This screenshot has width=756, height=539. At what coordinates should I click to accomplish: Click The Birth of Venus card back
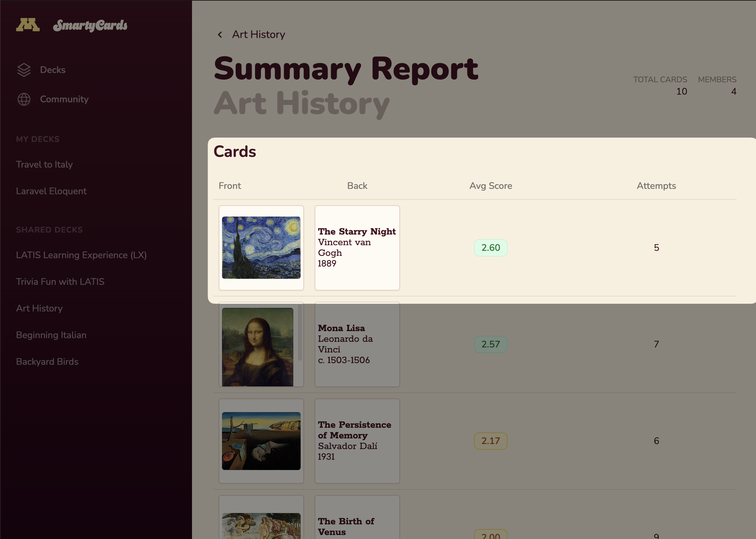coord(357,517)
